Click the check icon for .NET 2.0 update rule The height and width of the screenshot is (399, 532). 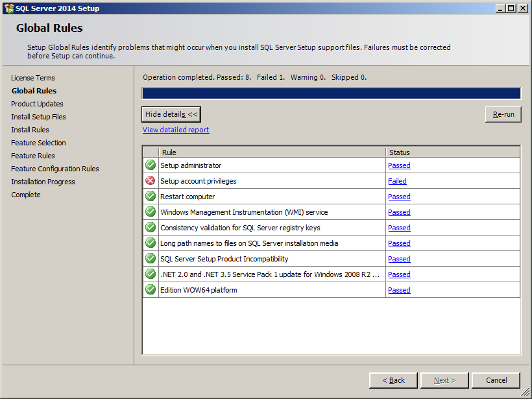tap(151, 274)
